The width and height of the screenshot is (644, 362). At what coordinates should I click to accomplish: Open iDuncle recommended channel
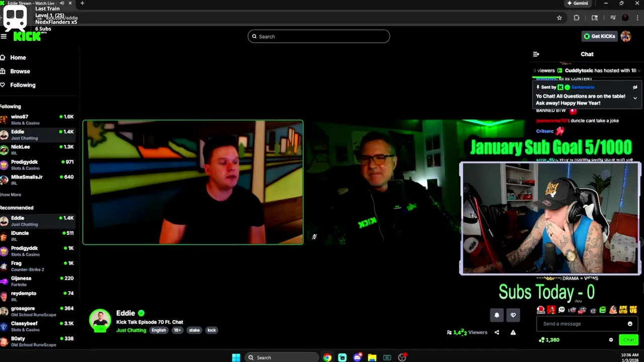(x=38, y=236)
